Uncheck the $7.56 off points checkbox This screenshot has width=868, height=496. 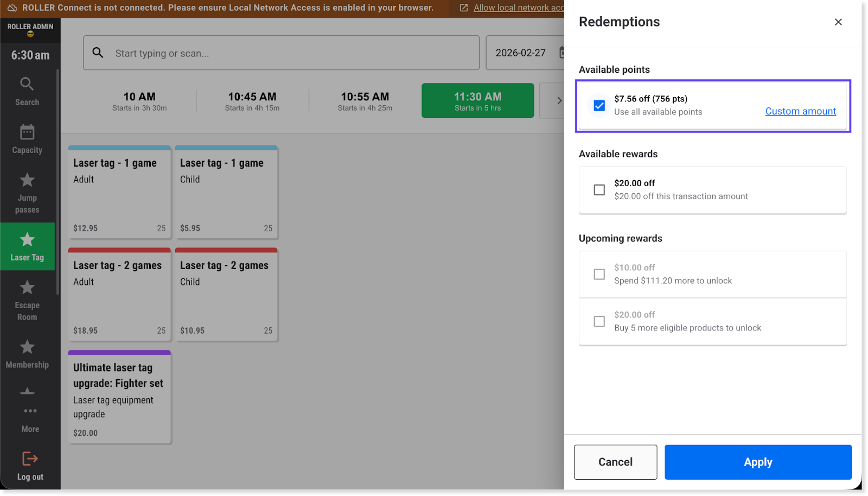pos(599,105)
